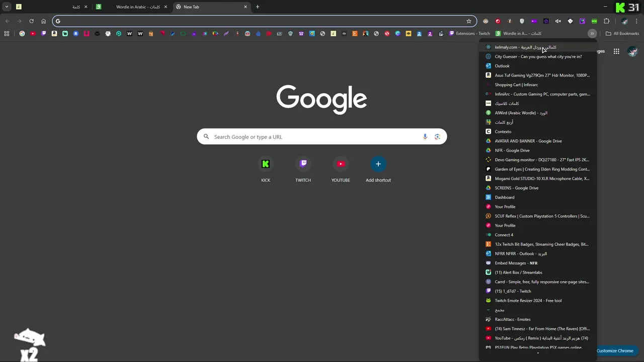Viewport: 644px width, 362px height.
Task: Reload the page using the refresh icon
Action: pyautogui.click(x=31, y=21)
